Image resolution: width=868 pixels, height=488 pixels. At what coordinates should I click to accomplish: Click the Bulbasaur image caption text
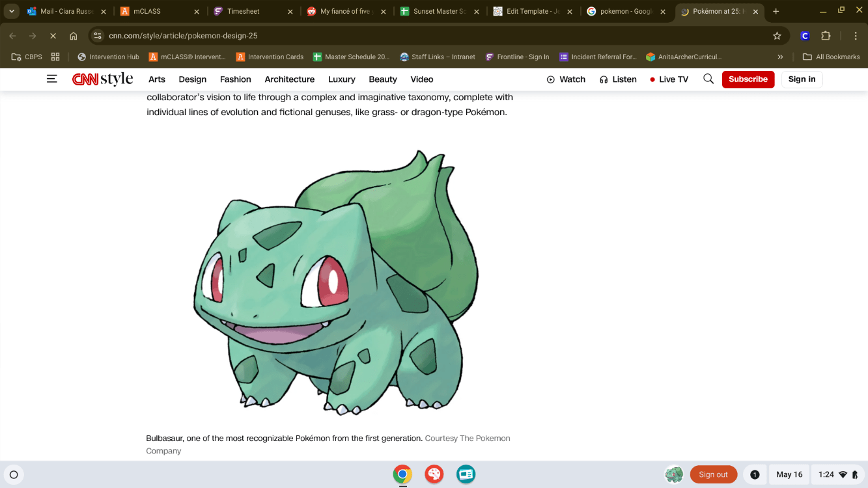click(x=328, y=444)
